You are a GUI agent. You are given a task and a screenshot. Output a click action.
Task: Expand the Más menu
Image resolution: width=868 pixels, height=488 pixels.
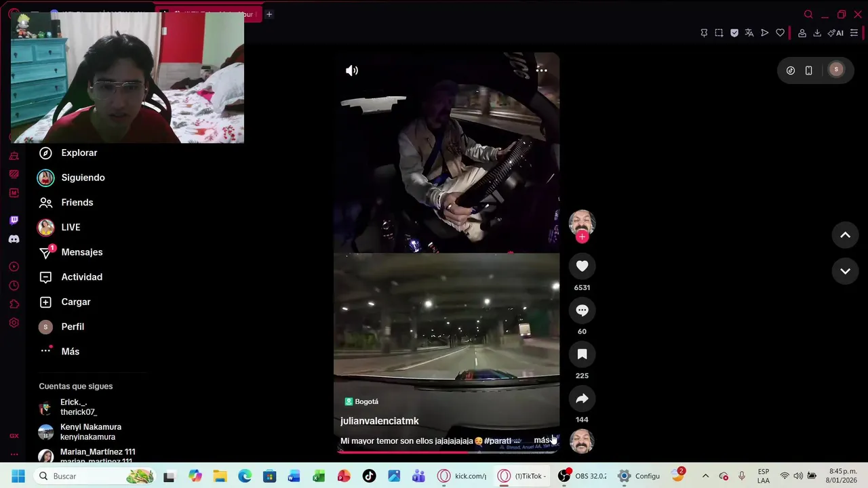tap(60, 352)
